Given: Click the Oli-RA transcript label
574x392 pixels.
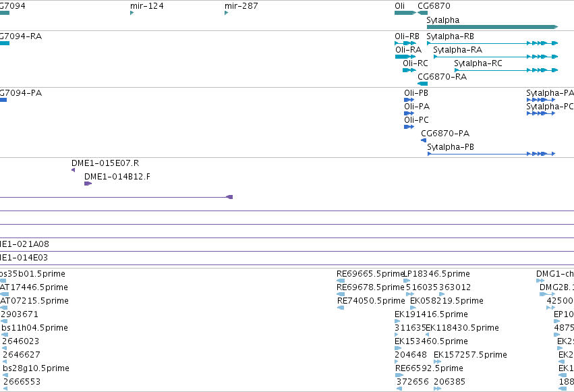Looking at the screenshot, I should [x=408, y=50].
